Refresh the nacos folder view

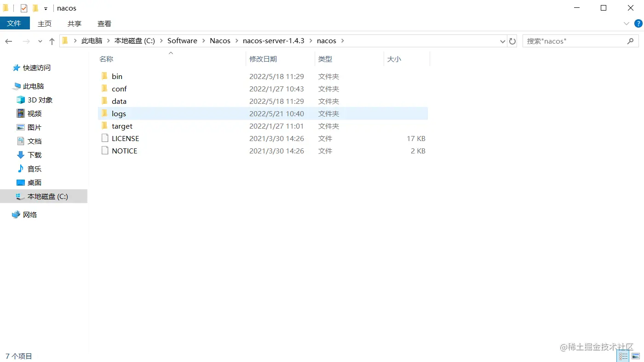tap(512, 41)
